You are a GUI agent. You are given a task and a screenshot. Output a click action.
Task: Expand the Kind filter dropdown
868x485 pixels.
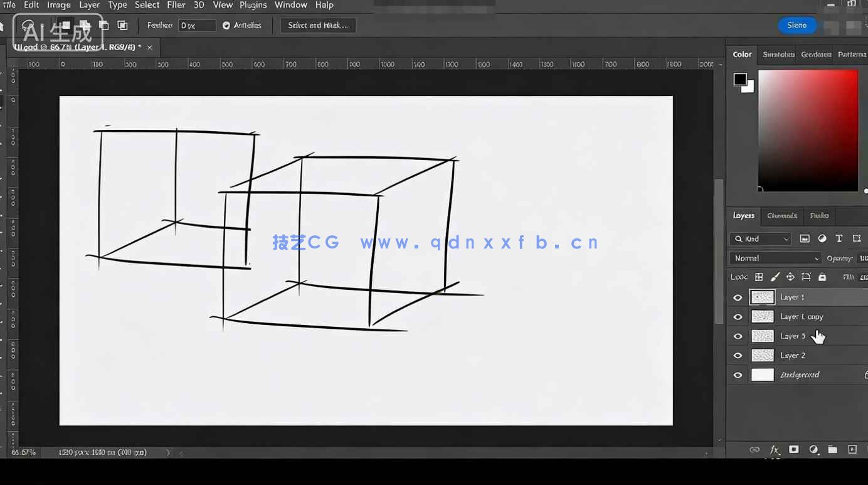761,239
